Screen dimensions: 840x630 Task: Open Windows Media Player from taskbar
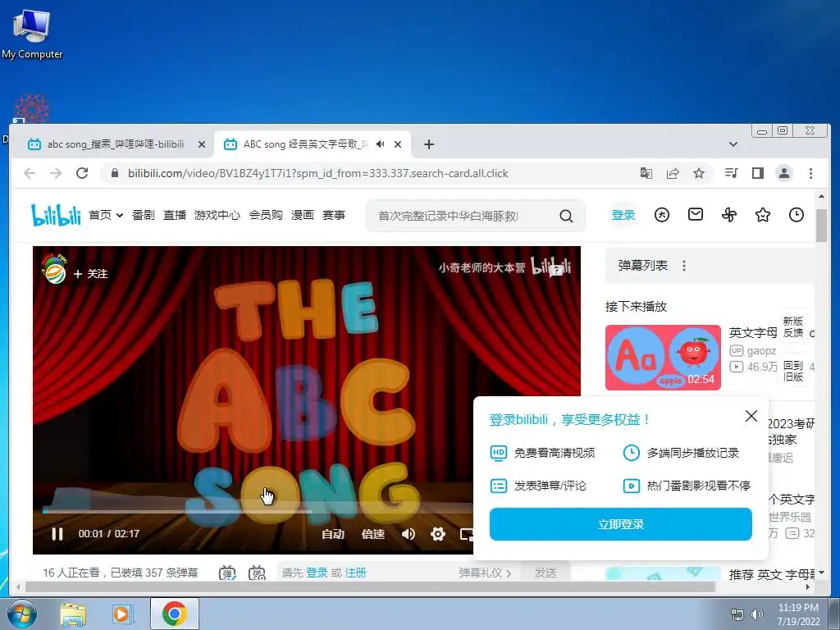tap(122, 614)
